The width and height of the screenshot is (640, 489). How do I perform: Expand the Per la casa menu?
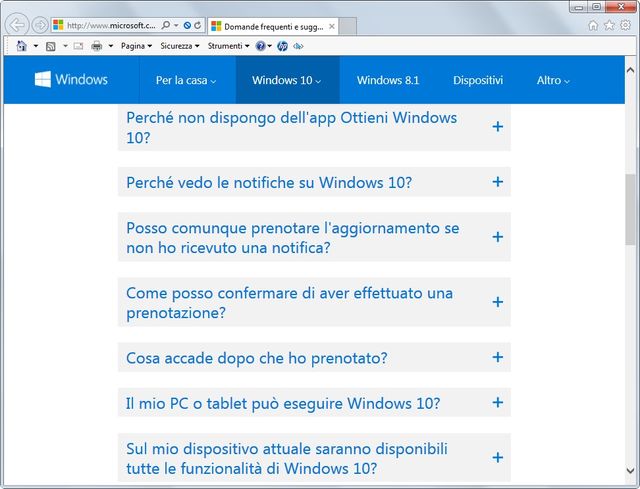point(186,80)
